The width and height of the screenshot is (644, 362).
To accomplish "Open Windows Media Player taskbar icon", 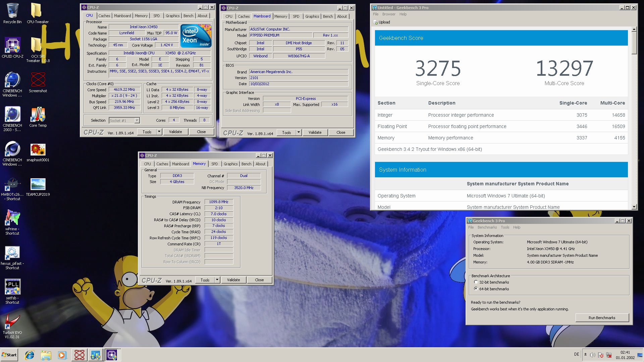I will [62, 355].
